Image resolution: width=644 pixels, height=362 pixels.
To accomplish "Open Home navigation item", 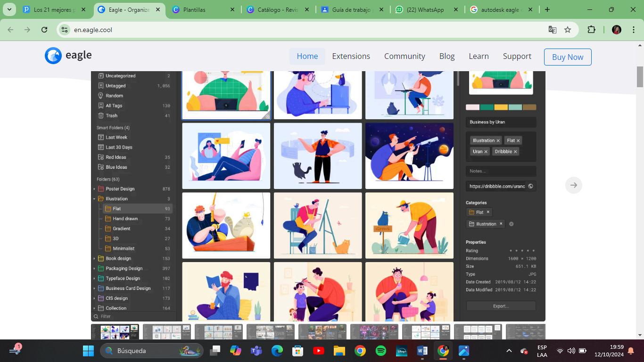I will pos(307,56).
